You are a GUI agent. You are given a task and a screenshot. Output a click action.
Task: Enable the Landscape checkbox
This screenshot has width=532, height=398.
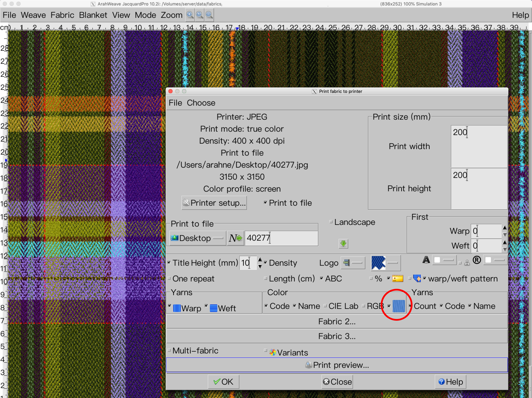[x=331, y=222]
